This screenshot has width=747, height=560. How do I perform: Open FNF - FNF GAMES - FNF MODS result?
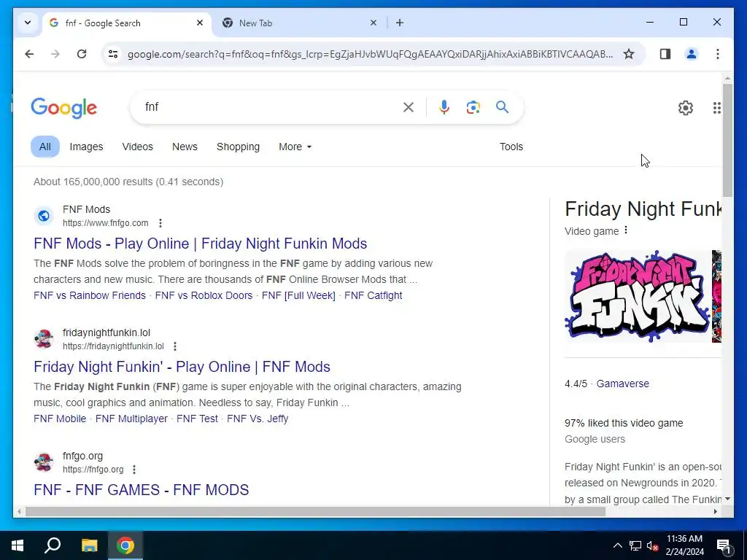click(142, 489)
